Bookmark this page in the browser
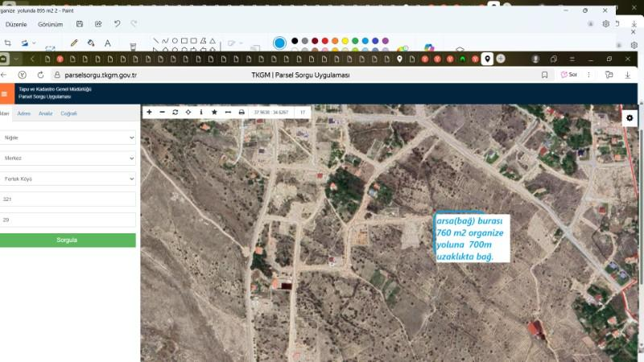Viewport: 644px width, 362px height. [545, 75]
